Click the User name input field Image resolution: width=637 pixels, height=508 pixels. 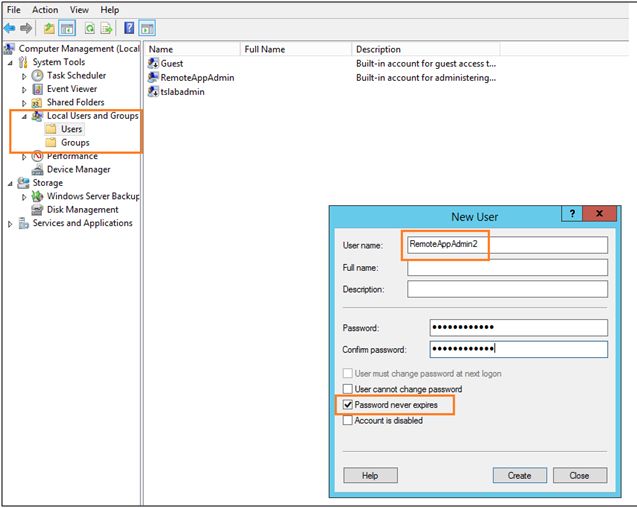[x=507, y=245]
